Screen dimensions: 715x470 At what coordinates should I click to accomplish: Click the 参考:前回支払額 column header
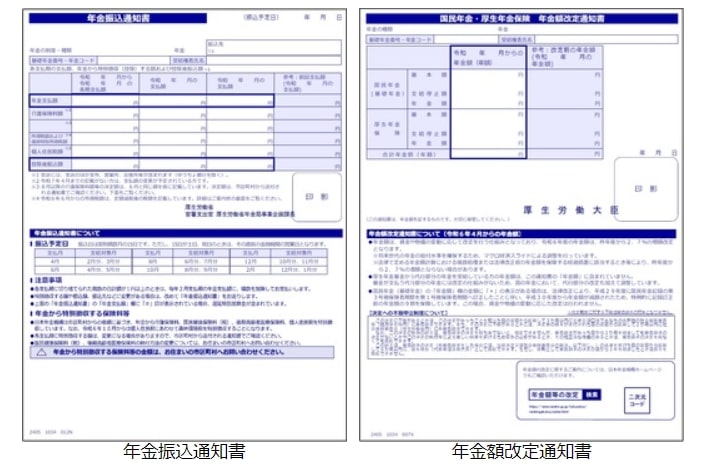[x=307, y=83]
